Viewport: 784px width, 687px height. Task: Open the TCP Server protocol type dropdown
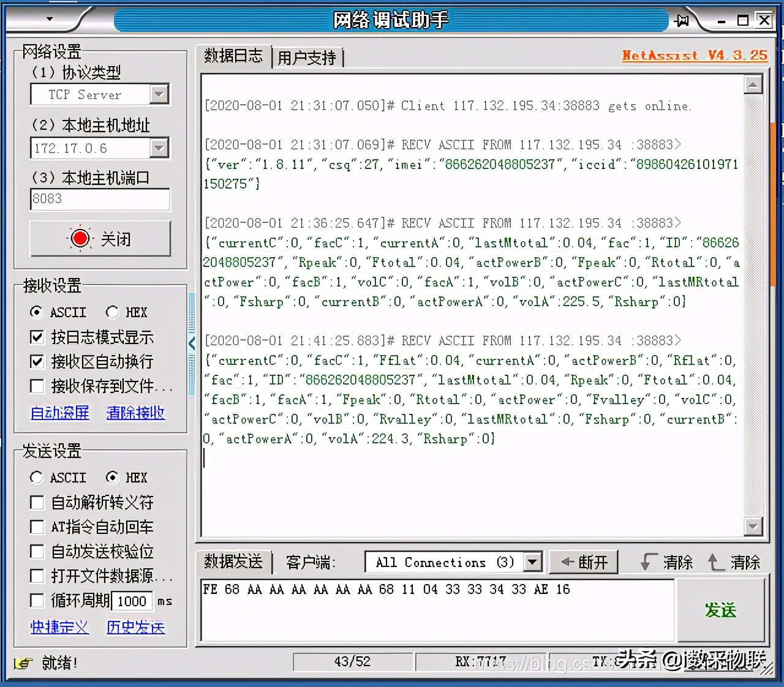159,94
